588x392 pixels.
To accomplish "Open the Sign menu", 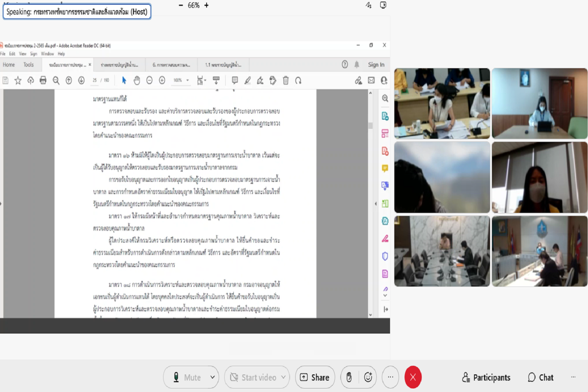I will click(34, 54).
